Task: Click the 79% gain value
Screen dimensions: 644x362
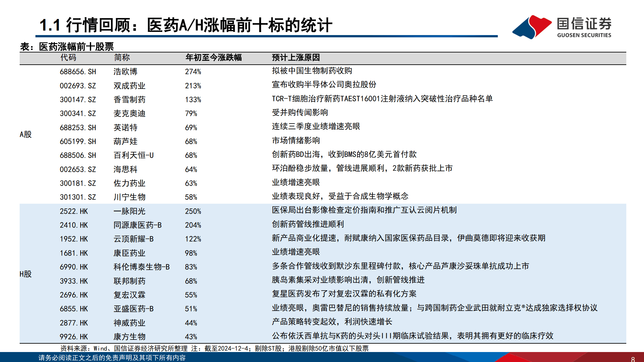Action: [x=191, y=113]
